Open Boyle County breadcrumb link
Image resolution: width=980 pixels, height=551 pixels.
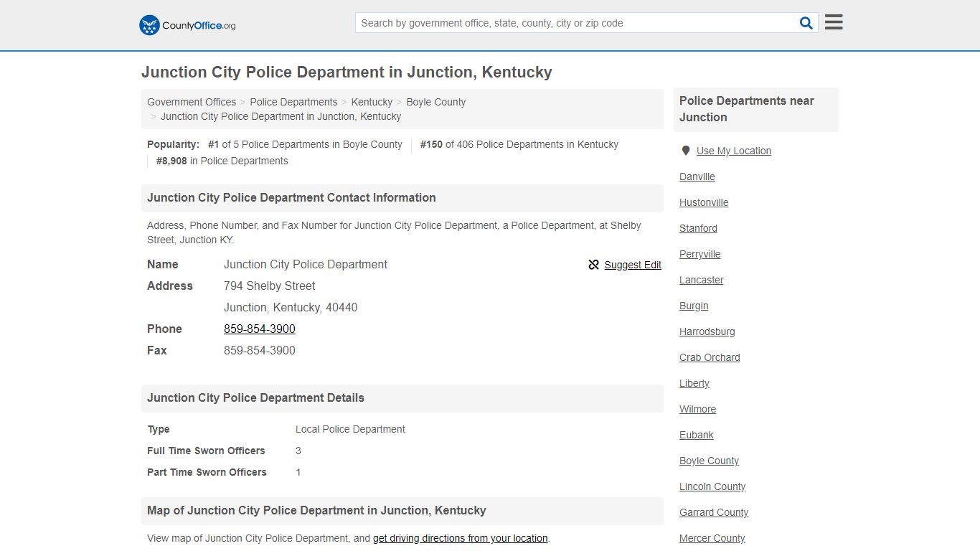436,102
